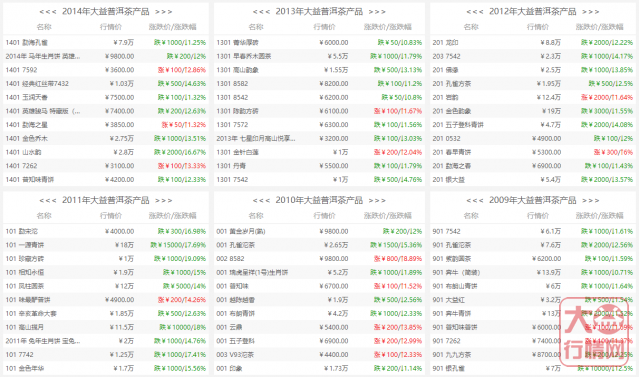This screenshot has height=377, width=639.
Task: Select the 201 0532 product entry
Action: tap(447, 139)
